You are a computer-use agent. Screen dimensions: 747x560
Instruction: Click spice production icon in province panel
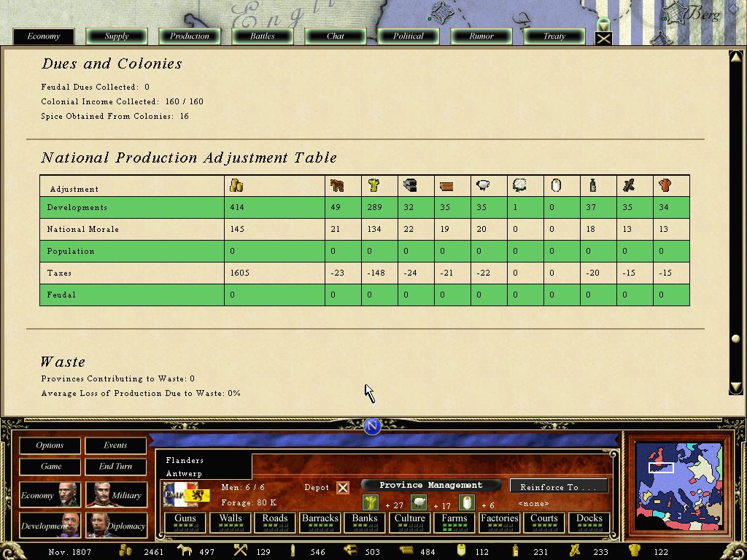click(467, 502)
